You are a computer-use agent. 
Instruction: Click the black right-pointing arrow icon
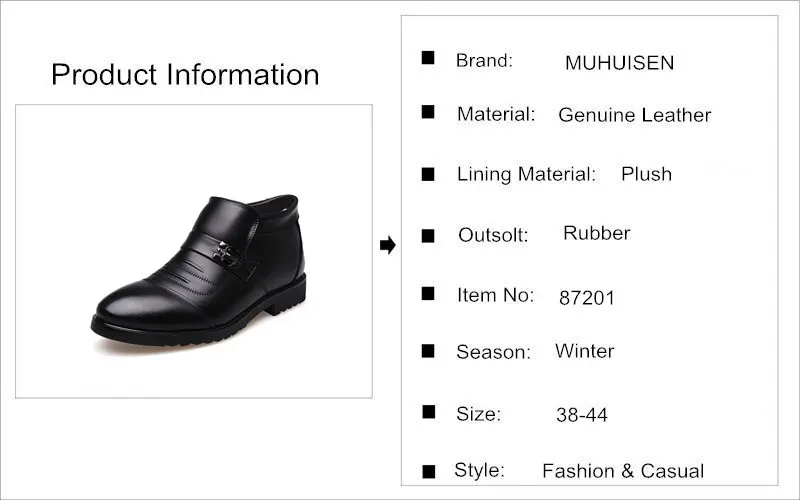pos(388,245)
